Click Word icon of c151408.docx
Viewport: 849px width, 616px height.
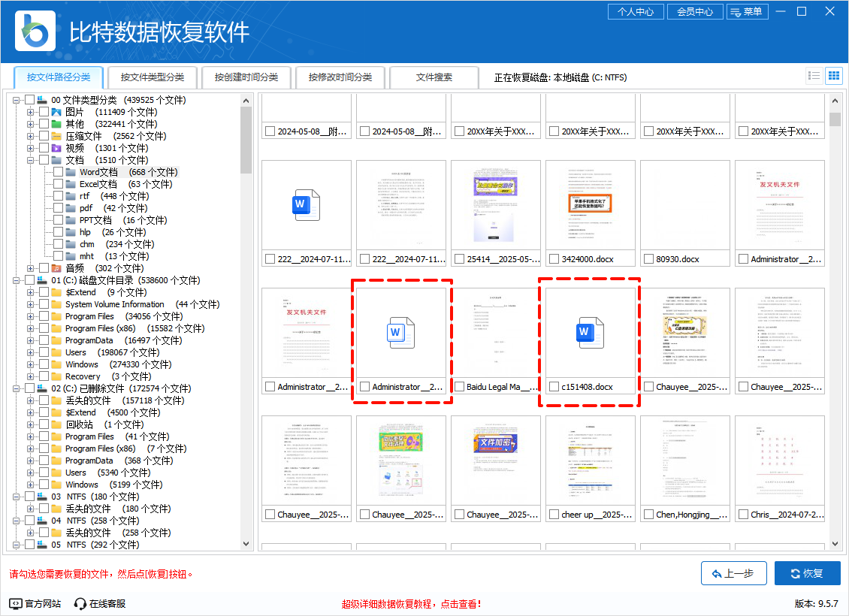coord(591,332)
